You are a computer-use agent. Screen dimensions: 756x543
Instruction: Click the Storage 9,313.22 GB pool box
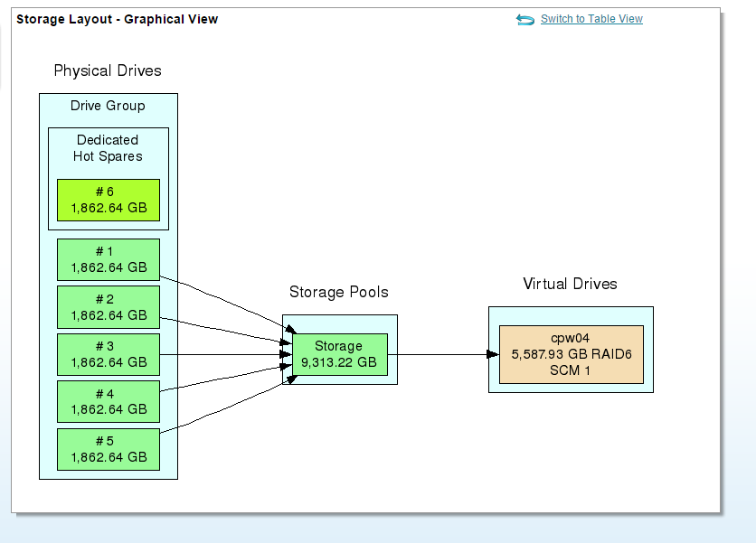pyautogui.click(x=340, y=354)
